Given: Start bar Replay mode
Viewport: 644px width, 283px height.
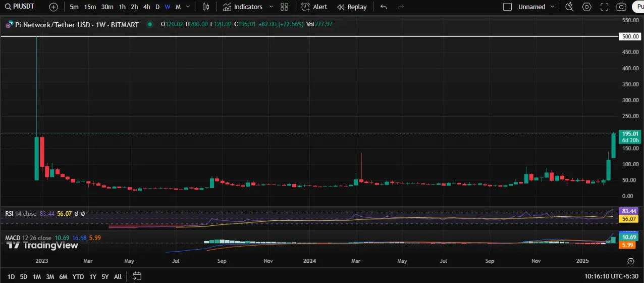Looking at the screenshot, I should (x=352, y=7).
